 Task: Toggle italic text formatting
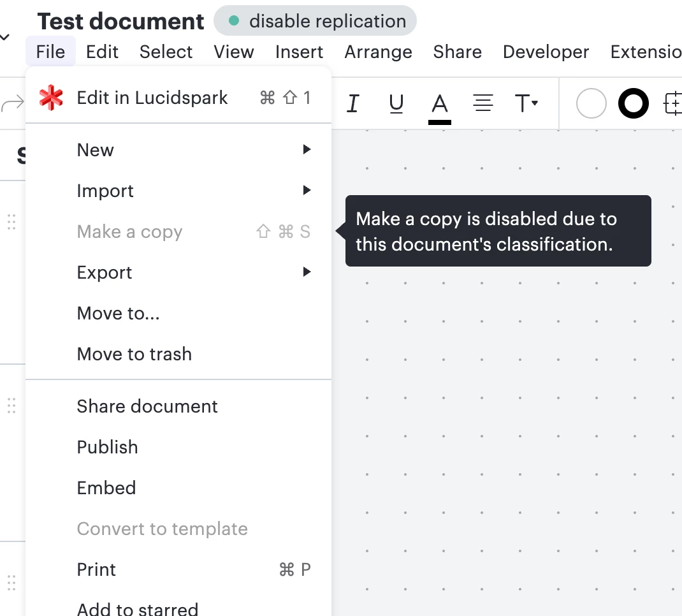[352, 103]
